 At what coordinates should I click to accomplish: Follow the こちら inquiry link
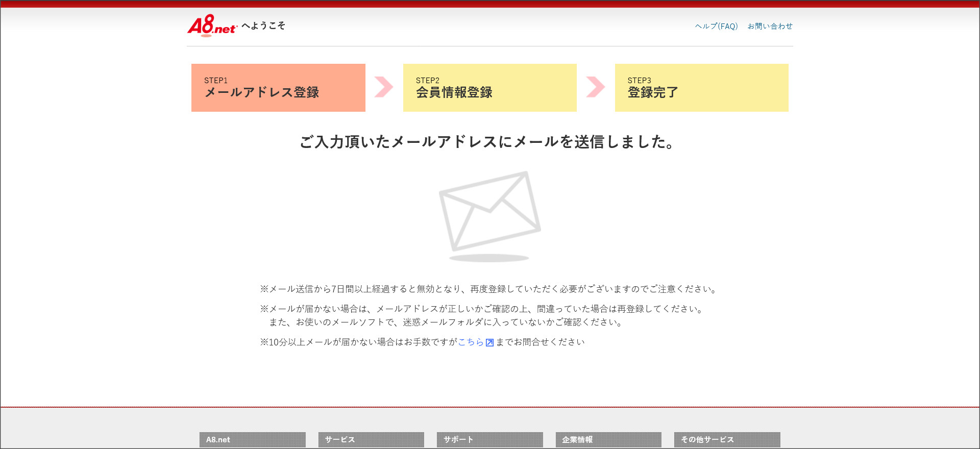tap(471, 342)
